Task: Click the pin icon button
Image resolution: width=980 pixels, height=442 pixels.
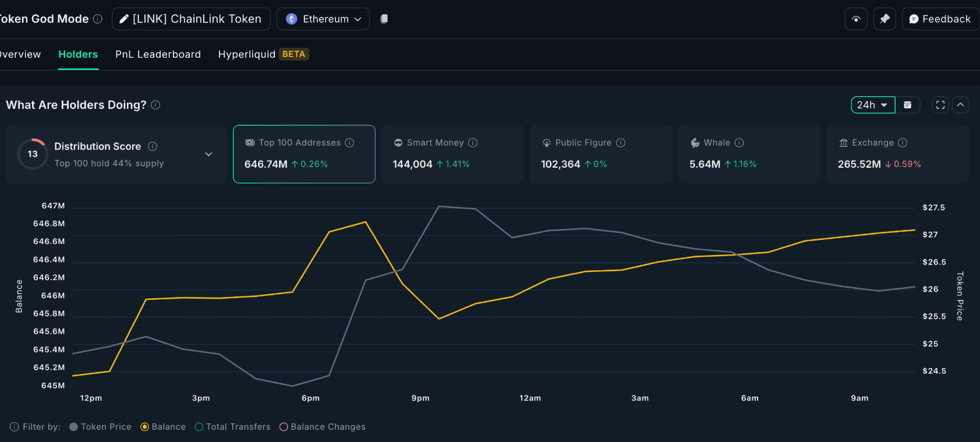Action: click(x=885, y=19)
